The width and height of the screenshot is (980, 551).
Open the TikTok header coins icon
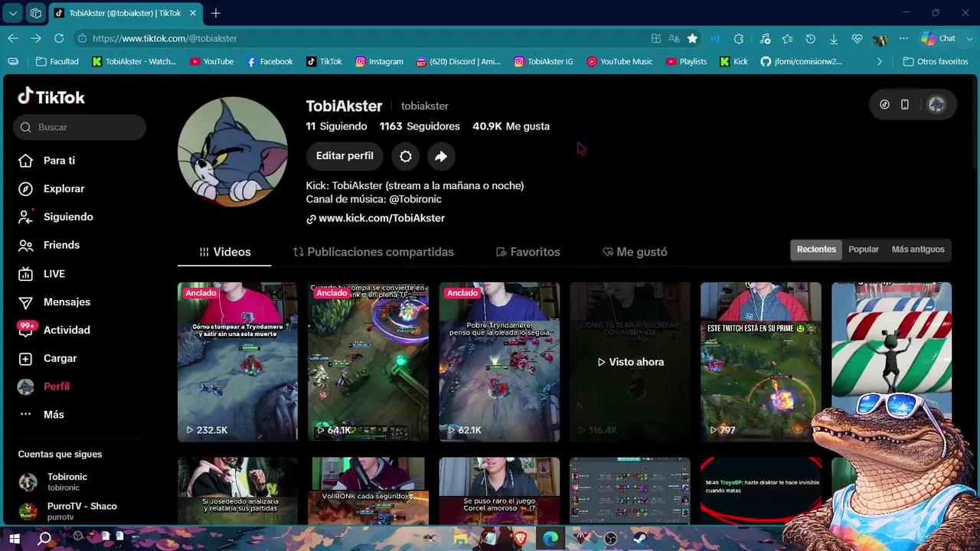coord(885,105)
